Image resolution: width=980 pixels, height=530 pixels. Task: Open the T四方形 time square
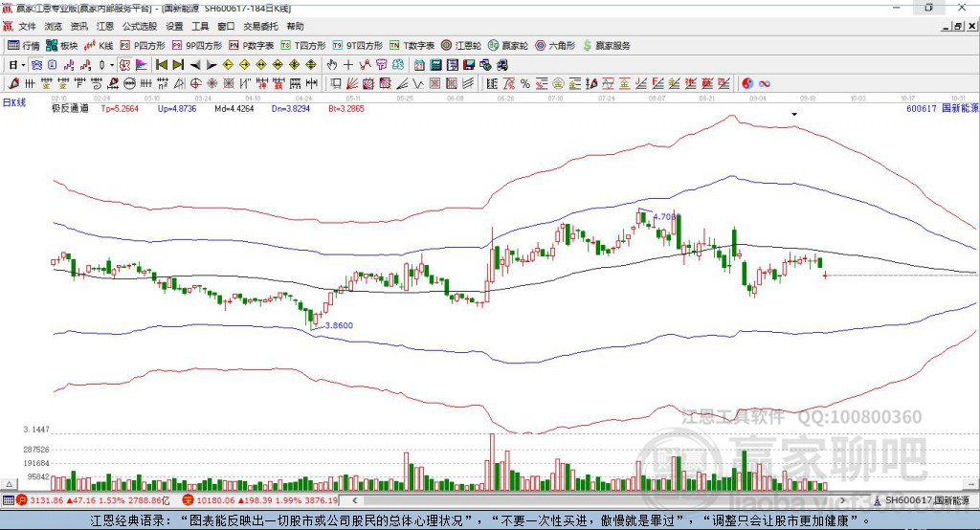[303, 46]
